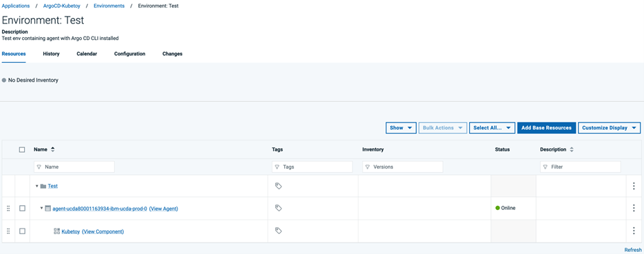Viewport: 644px width, 254px height.
Task: Click the Versions filter input field
Action: point(402,167)
